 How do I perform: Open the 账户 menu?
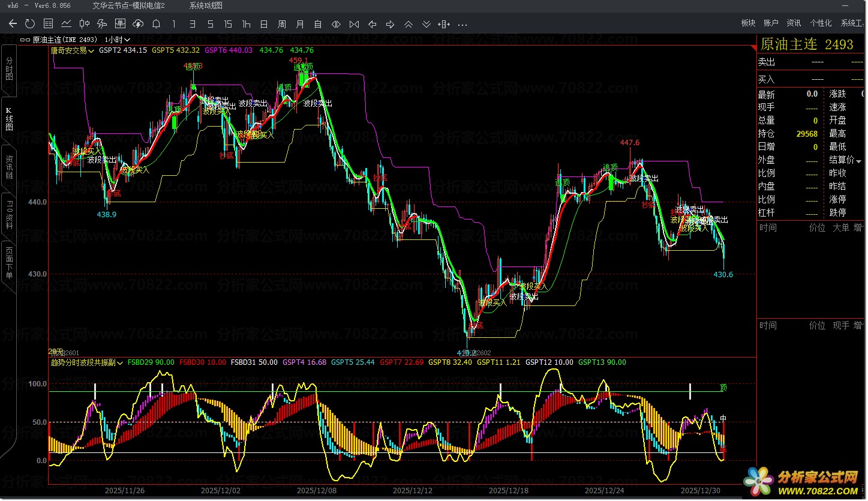771,23
